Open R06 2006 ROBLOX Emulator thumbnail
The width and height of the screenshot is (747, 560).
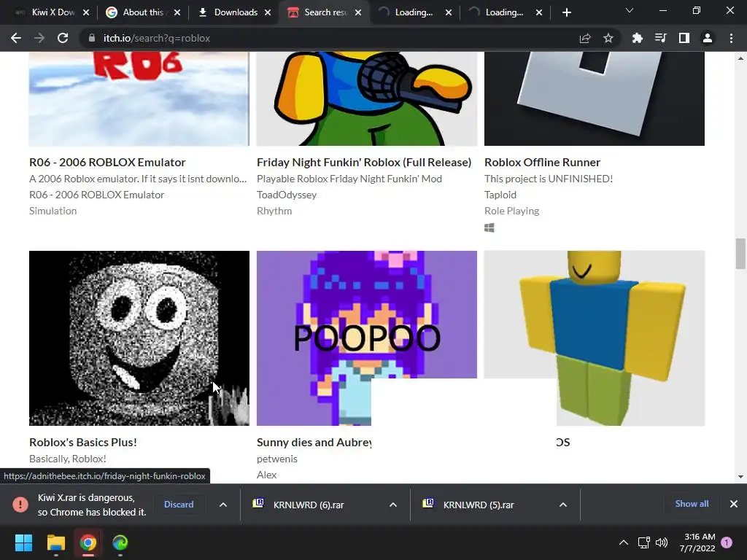(139, 98)
